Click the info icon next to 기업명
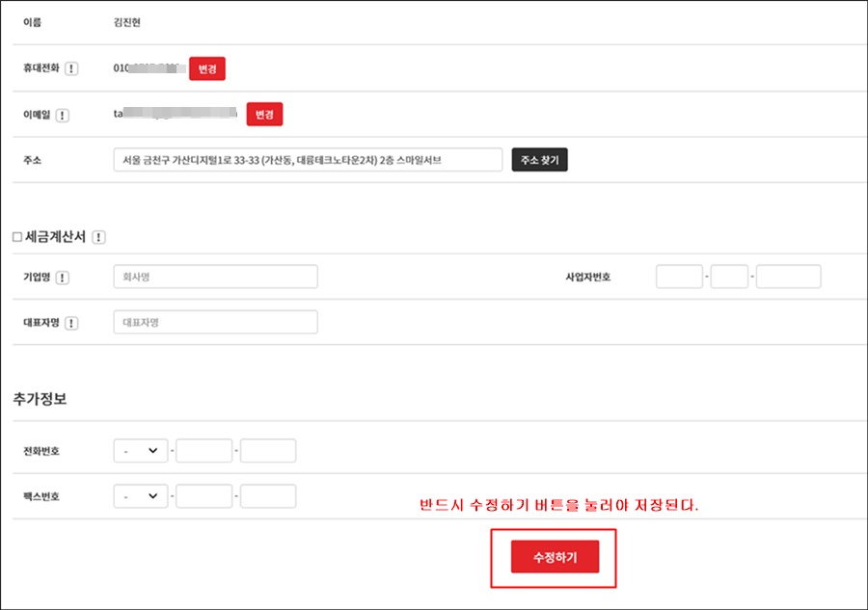868x610 pixels. pyautogui.click(x=63, y=278)
